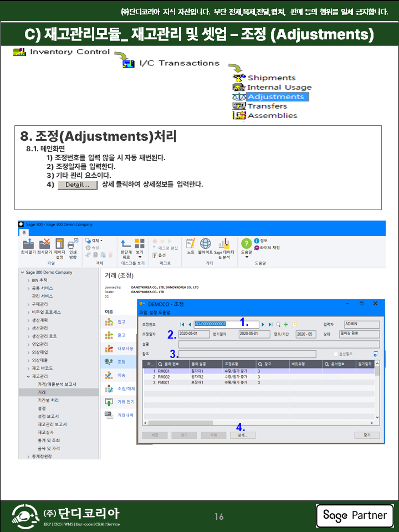Viewport: 399px width, 532px height.
Task: Click the finder magnifier beside adjustment number
Action: point(278,324)
